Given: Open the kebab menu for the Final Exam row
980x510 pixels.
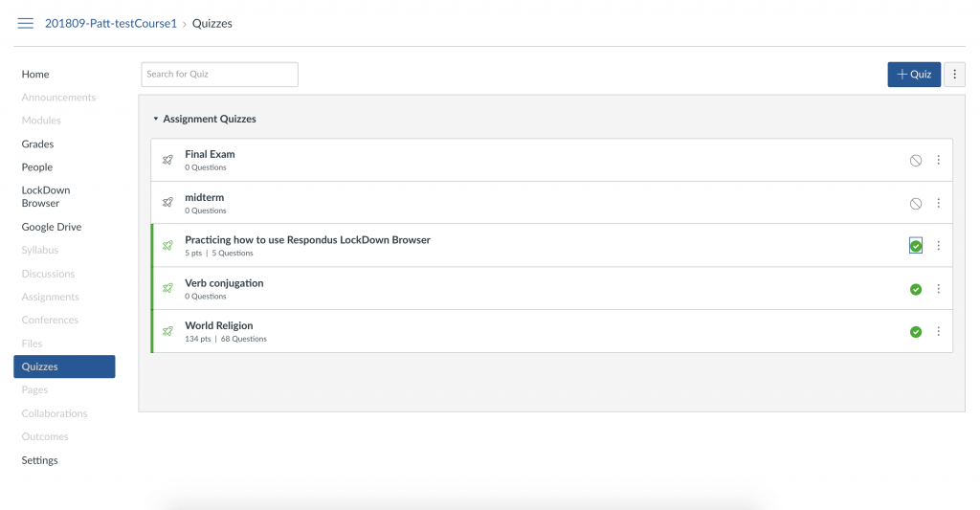Looking at the screenshot, I should (x=938, y=160).
